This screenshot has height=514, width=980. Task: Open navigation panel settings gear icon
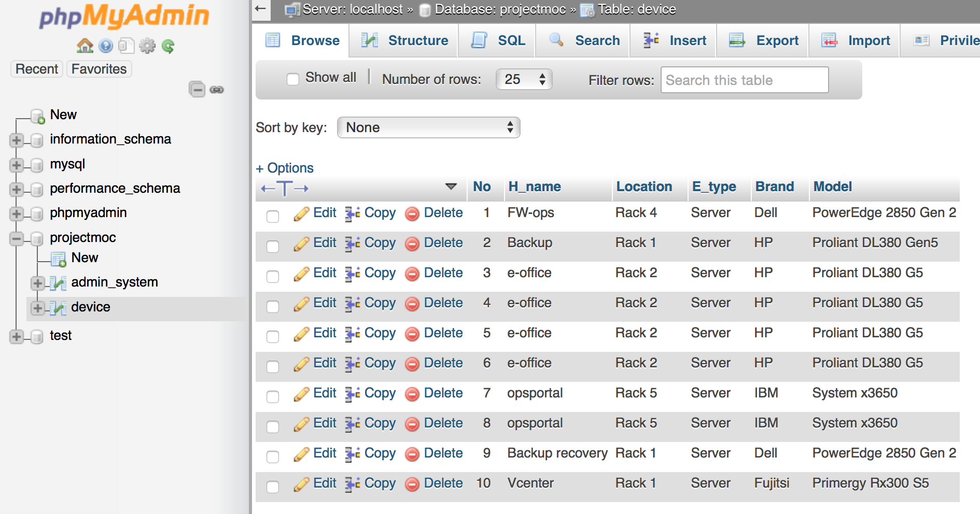pos(147,46)
